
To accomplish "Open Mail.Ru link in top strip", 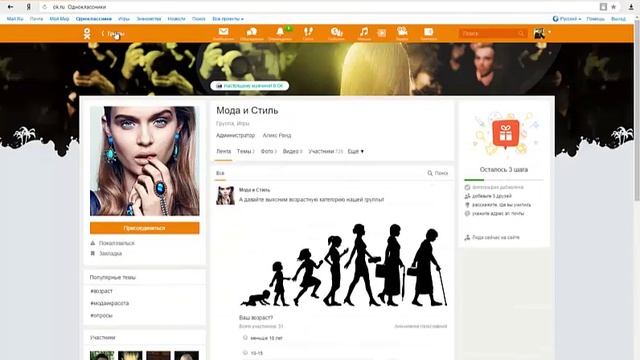I will (15, 19).
